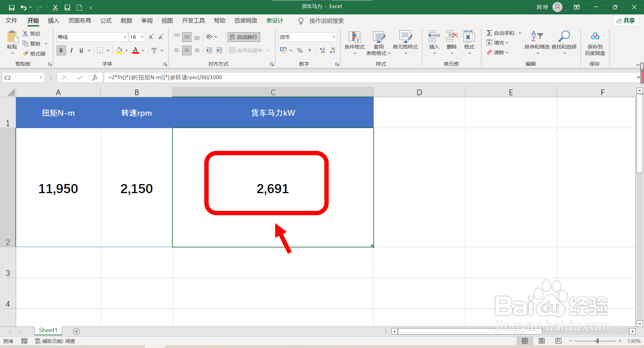Switch to Normal view in status bar
Viewport: 644px width, 348px height.
pyautogui.click(x=525, y=341)
